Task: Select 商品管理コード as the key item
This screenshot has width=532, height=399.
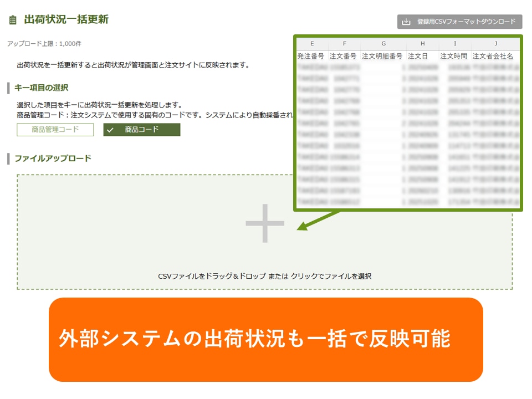Action: click(55, 130)
